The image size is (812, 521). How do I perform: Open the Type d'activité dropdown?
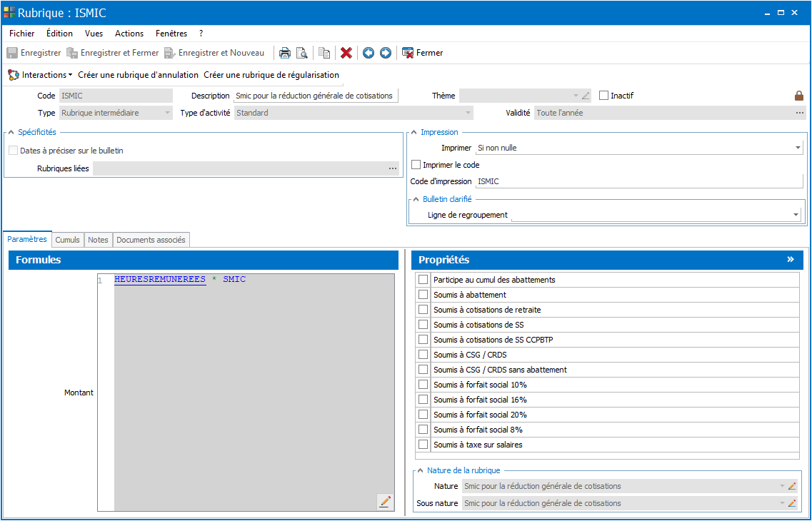pos(468,113)
